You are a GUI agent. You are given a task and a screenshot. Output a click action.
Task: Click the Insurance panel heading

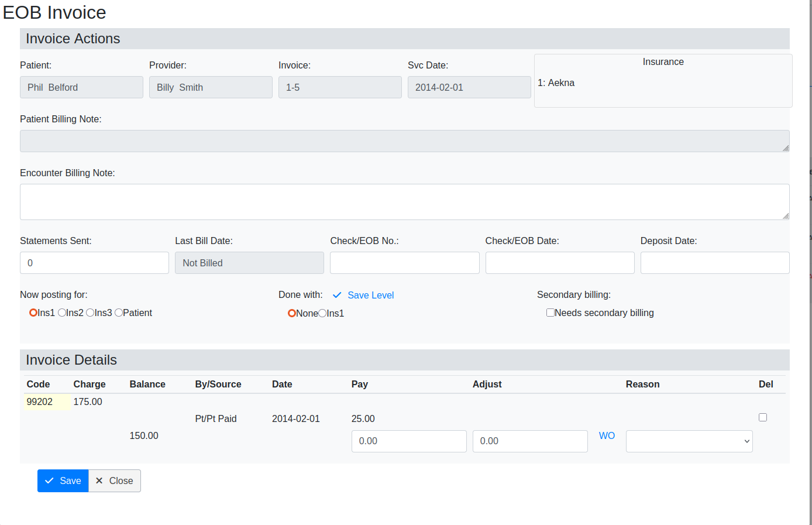pyautogui.click(x=663, y=61)
